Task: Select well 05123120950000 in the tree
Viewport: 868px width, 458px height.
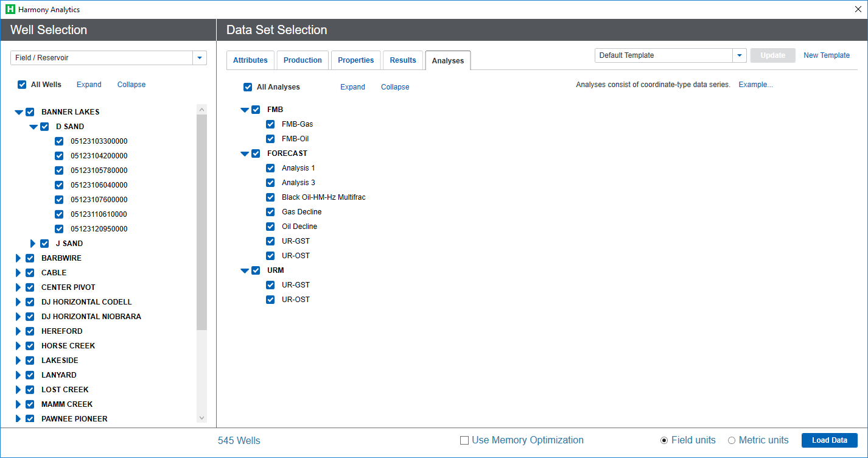Action: [99, 229]
